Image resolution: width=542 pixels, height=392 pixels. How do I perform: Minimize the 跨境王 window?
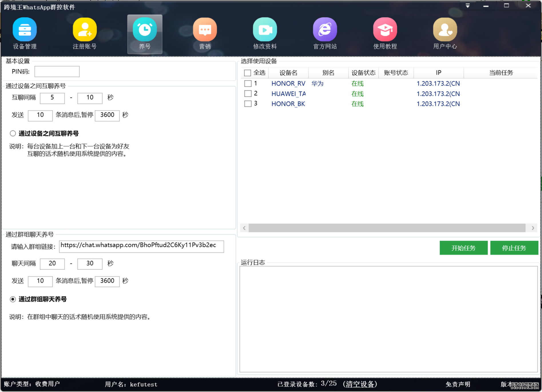tap(486, 6)
